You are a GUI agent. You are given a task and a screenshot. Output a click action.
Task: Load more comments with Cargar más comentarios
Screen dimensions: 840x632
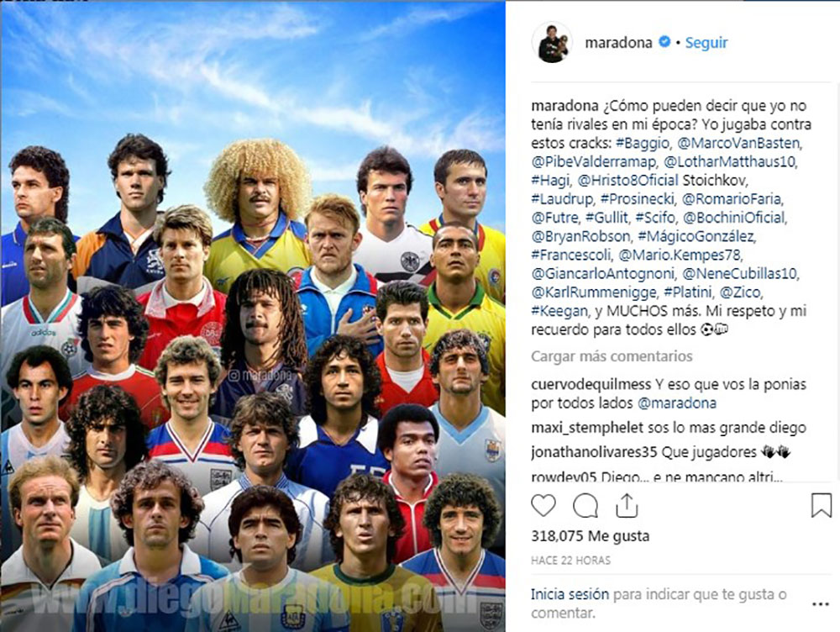click(x=612, y=356)
